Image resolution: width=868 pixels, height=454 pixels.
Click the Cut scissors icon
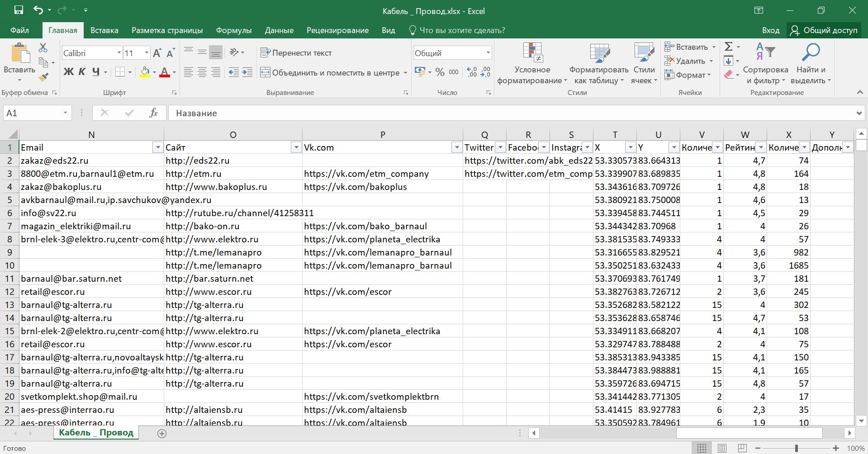pos(43,47)
